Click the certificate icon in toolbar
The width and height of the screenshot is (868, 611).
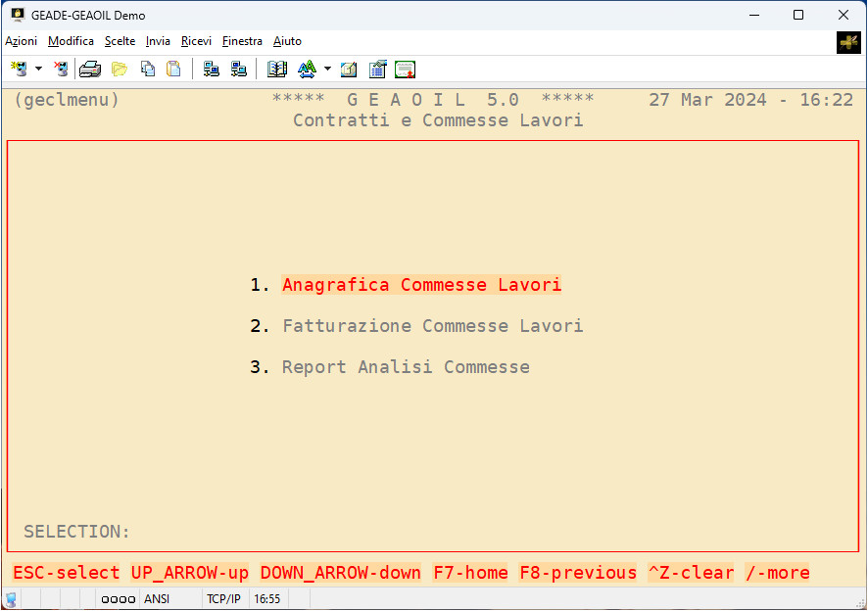point(406,69)
